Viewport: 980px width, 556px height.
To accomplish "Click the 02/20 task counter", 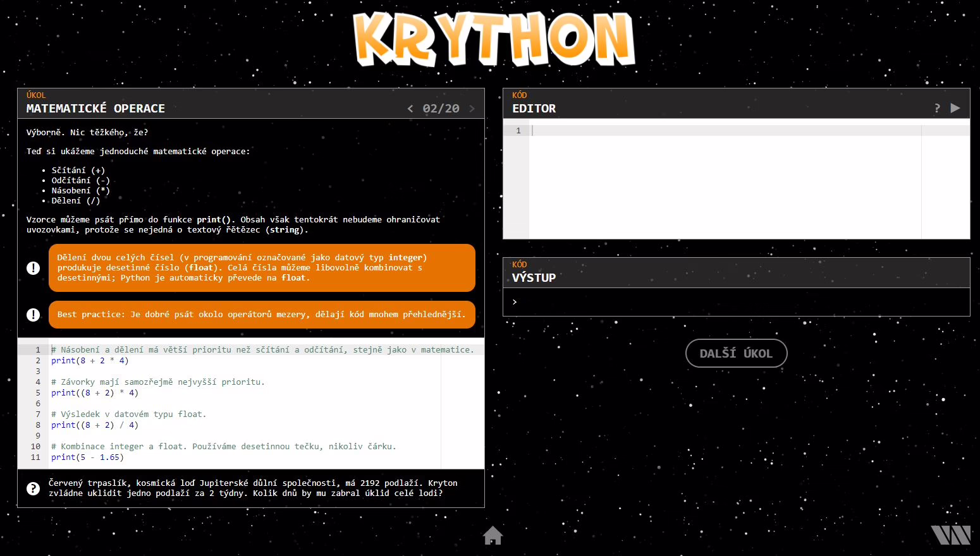I will pos(441,109).
